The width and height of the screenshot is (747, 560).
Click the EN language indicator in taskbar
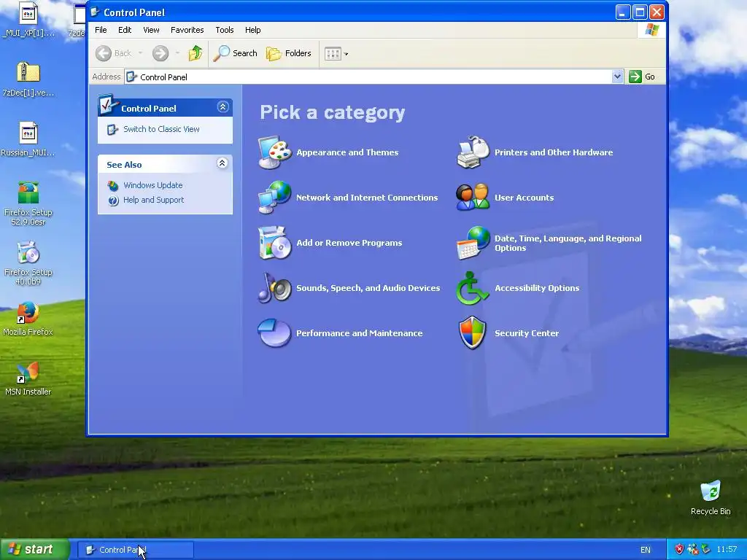[646, 550]
